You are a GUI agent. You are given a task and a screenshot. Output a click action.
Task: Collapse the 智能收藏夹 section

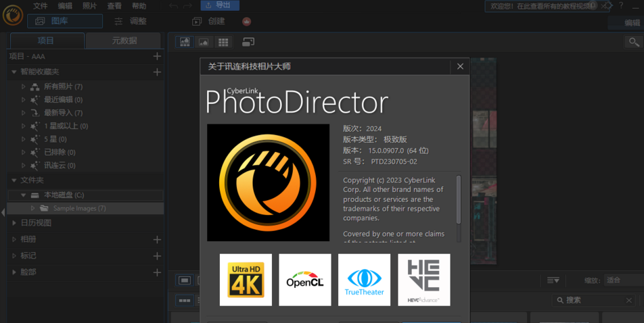pos(14,72)
